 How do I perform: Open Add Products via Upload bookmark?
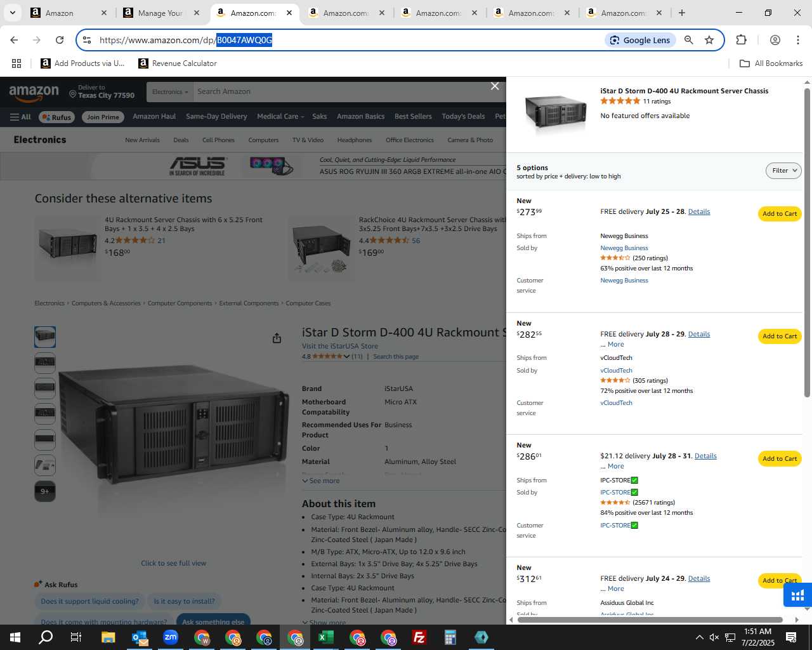(x=82, y=63)
